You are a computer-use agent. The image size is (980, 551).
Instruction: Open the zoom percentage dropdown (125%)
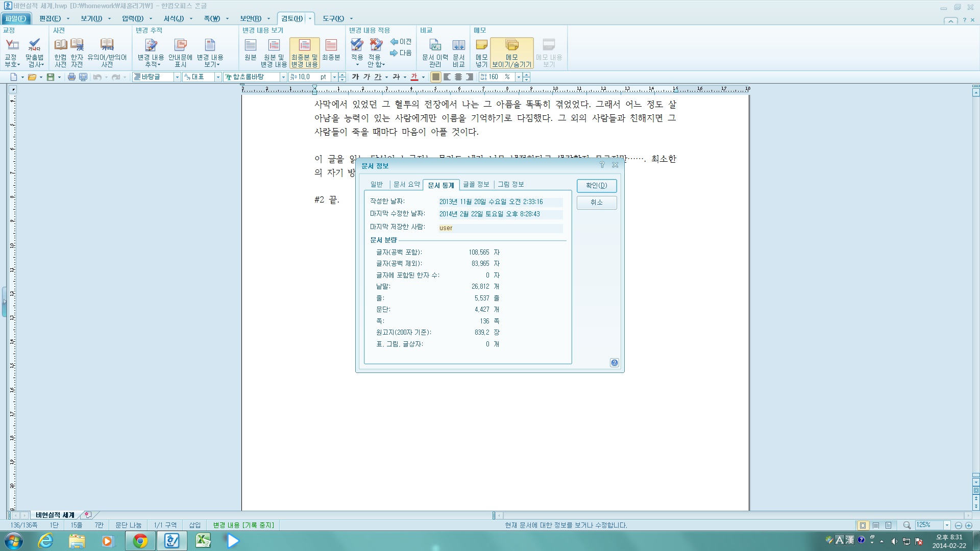coord(947,525)
